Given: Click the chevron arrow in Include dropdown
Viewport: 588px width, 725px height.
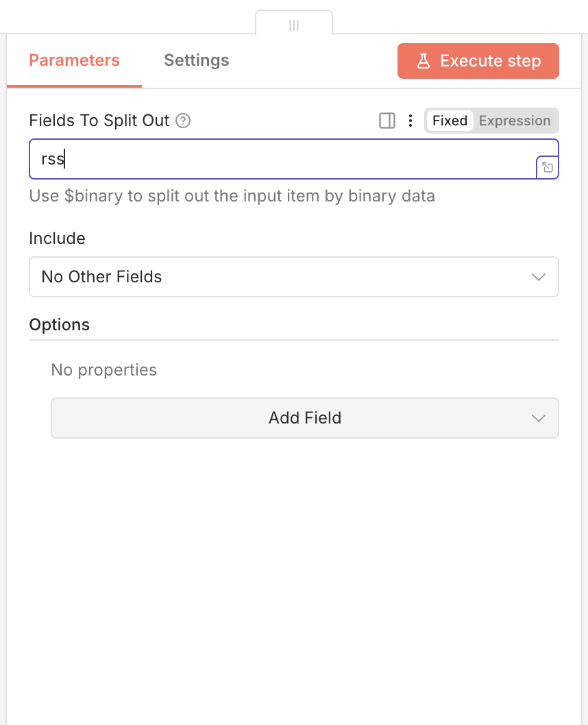Looking at the screenshot, I should (x=539, y=277).
